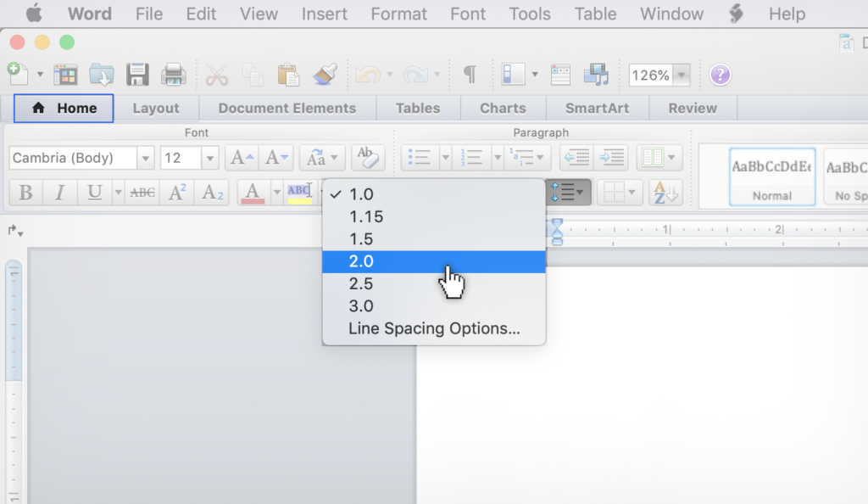This screenshot has width=868, height=504.
Task: Click the Increase Indent icon
Action: [x=611, y=157]
